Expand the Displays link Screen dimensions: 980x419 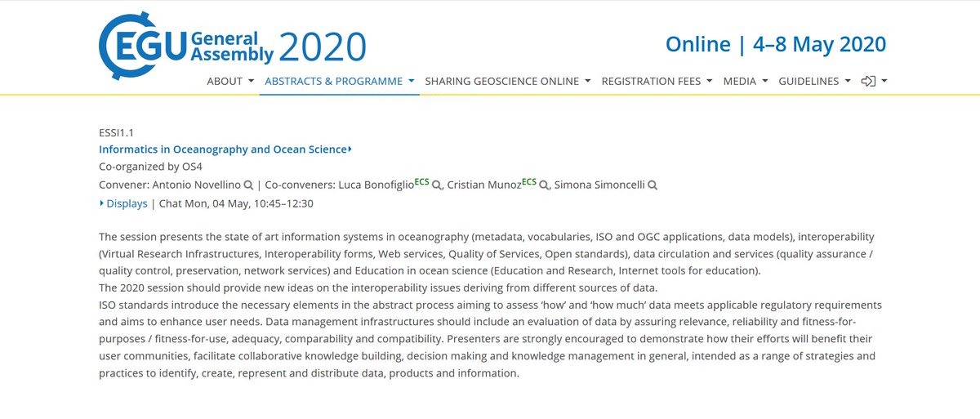123,203
